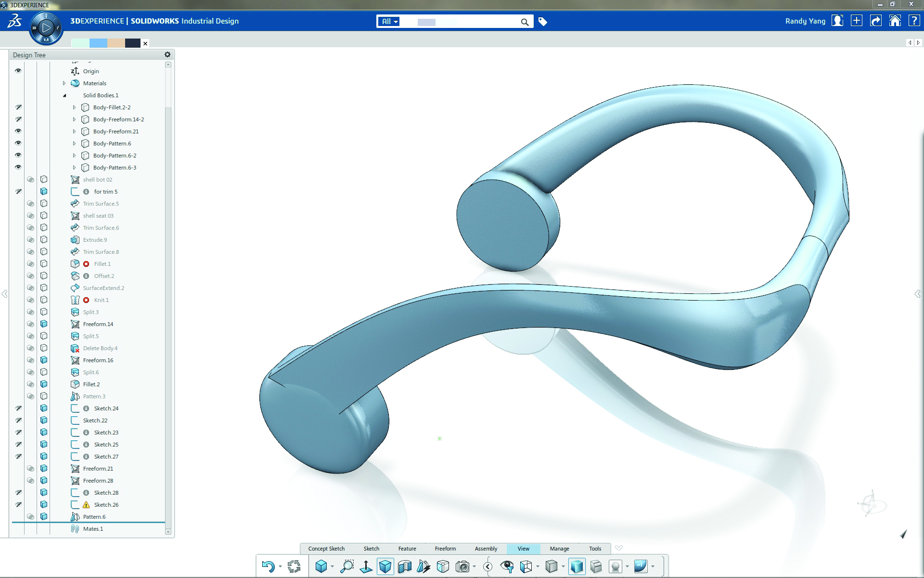Click the camera capture icon
Image resolution: width=924 pixels, height=578 pixels.
pyautogui.click(x=462, y=566)
